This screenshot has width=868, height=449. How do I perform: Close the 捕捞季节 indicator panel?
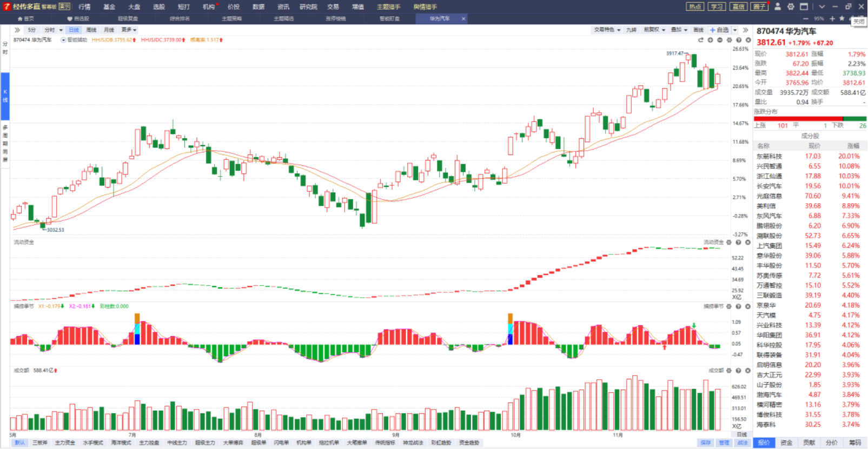(x=748, y=306)
